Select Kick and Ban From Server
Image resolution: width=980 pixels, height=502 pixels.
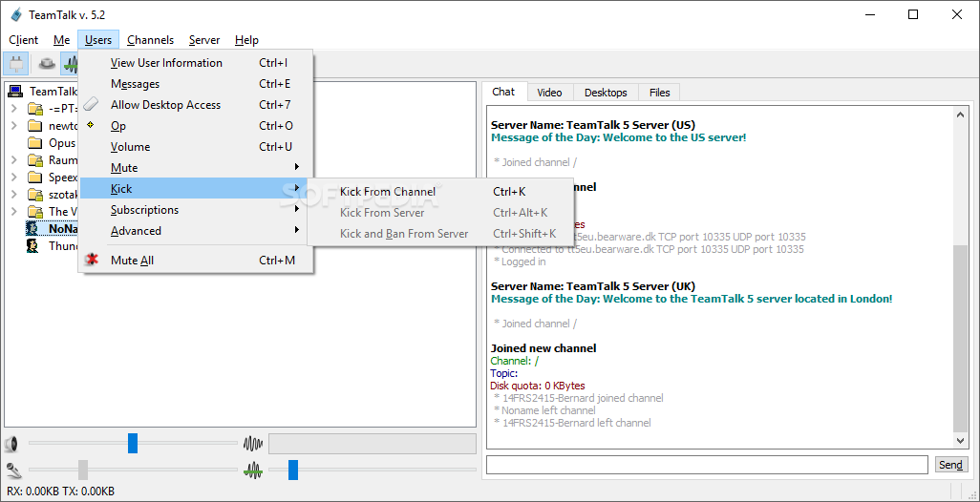[x=440, y=234]
